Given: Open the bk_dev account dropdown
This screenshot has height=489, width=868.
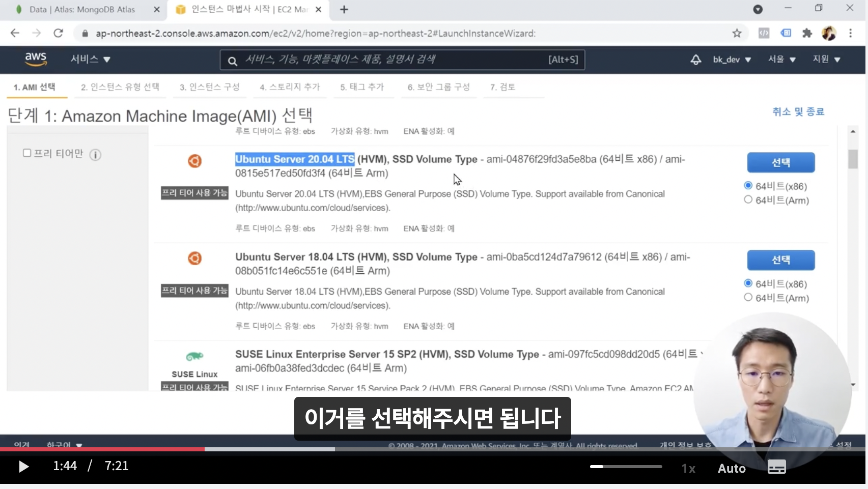Looking at the screenshot, I should point(732,60).
